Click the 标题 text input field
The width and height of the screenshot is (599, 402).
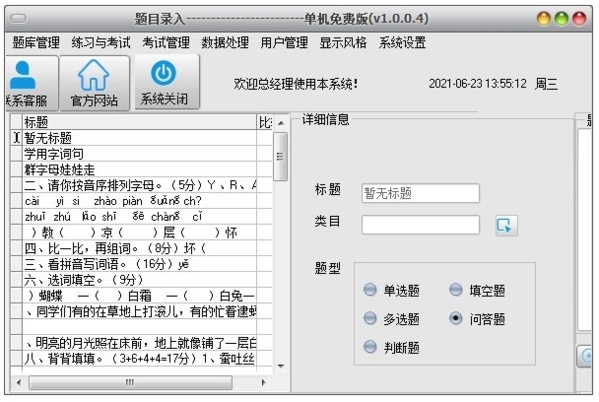pyautogui.click(x=420, y=193)
